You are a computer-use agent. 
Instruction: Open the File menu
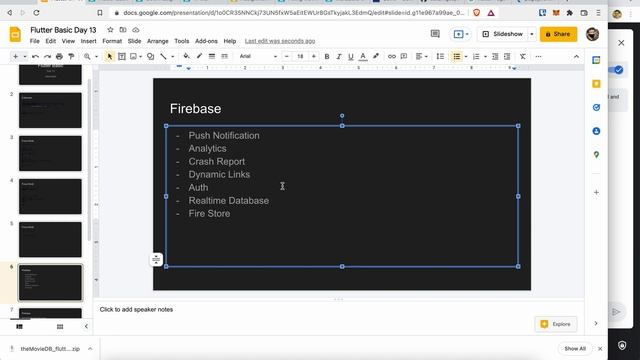coord(35,41)
